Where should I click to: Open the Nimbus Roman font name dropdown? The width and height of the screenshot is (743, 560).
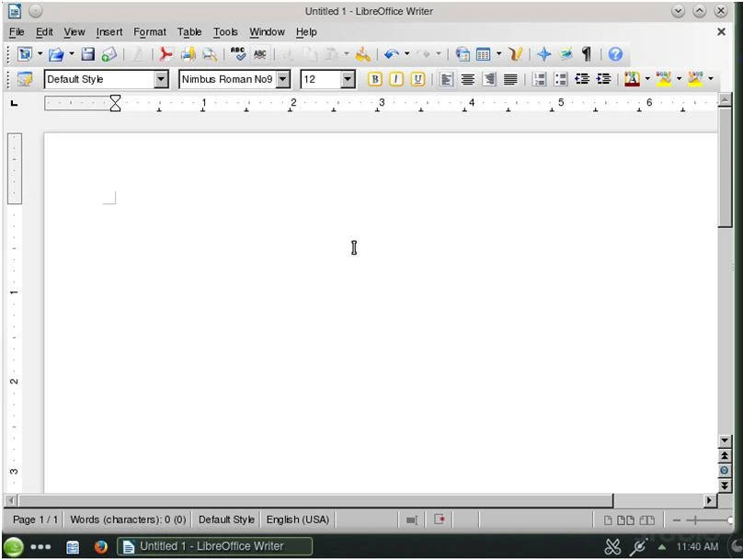(283, 79)
